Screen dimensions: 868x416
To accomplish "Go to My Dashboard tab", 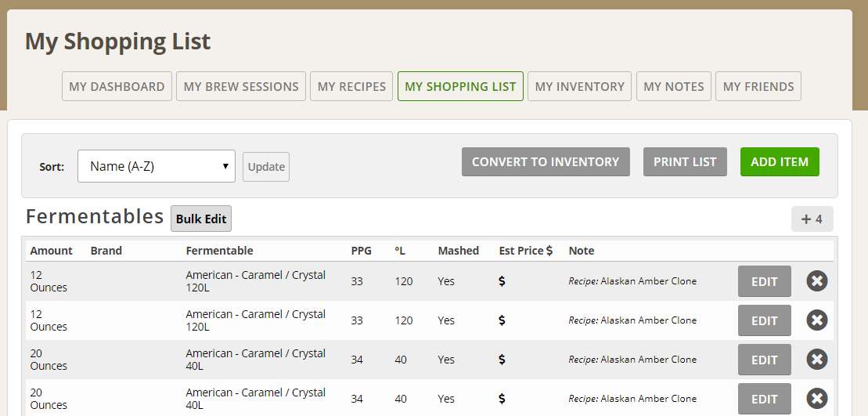I will click(x=117, y=86).
